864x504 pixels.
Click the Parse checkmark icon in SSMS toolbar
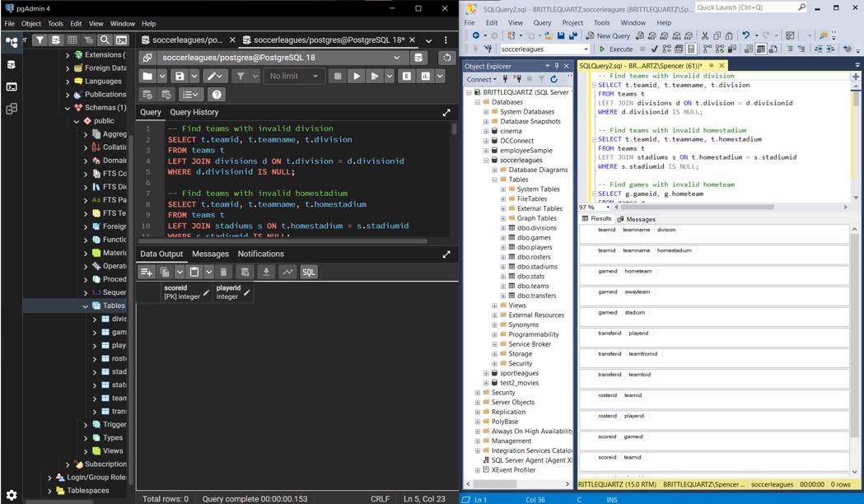click(x=654, y=49)
